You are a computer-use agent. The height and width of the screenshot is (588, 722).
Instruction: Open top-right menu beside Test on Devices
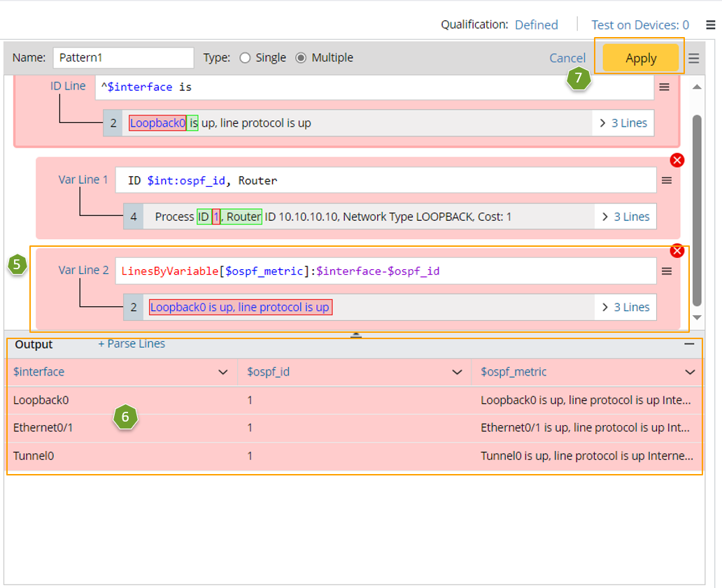(x=710, y=25)
